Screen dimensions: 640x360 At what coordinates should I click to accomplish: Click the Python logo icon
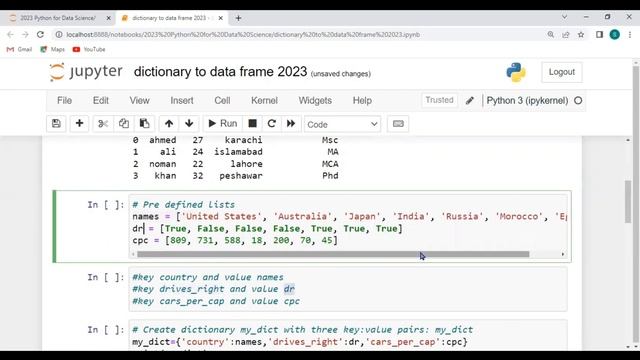click(516, 72)
